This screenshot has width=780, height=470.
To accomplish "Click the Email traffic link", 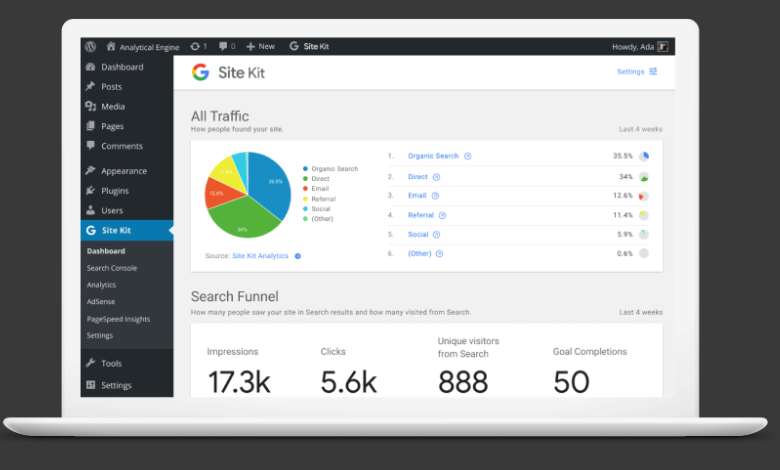I will [x=417, y=195].
